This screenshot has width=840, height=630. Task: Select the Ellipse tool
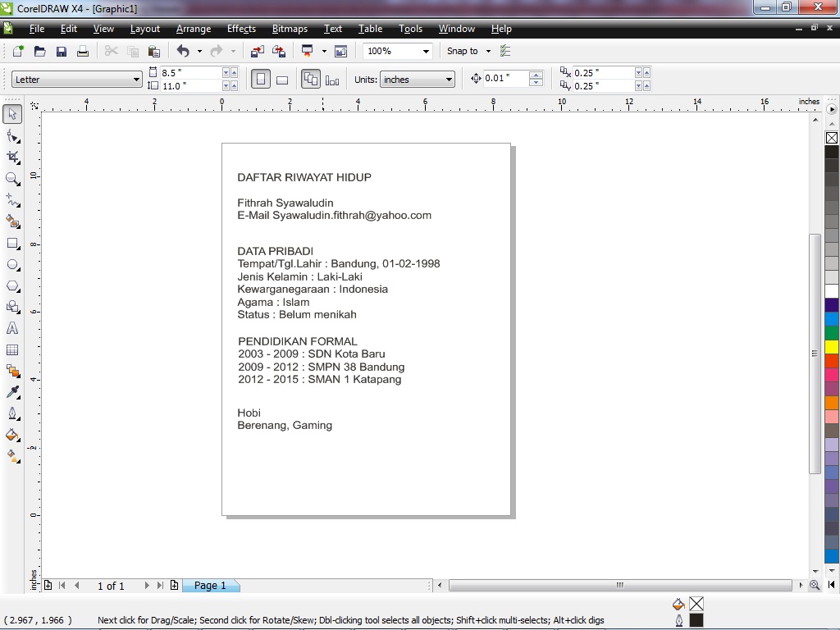12,265
